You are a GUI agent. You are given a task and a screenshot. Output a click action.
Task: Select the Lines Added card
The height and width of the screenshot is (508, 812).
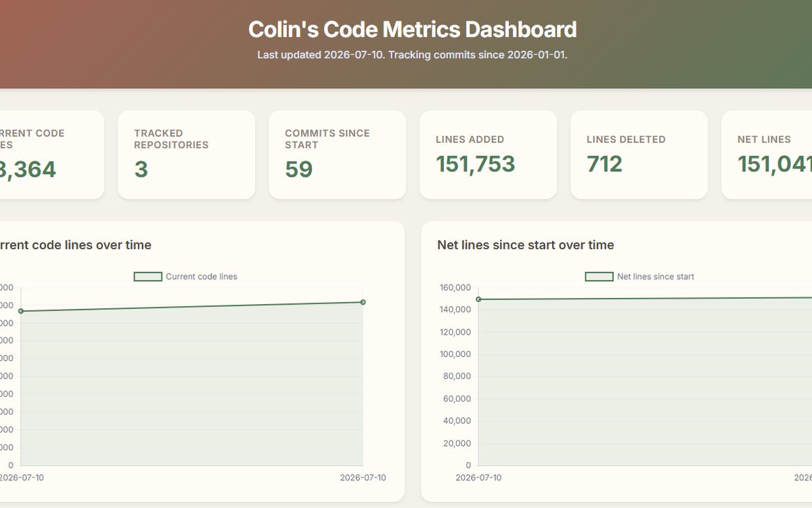[x=489, y=155]
